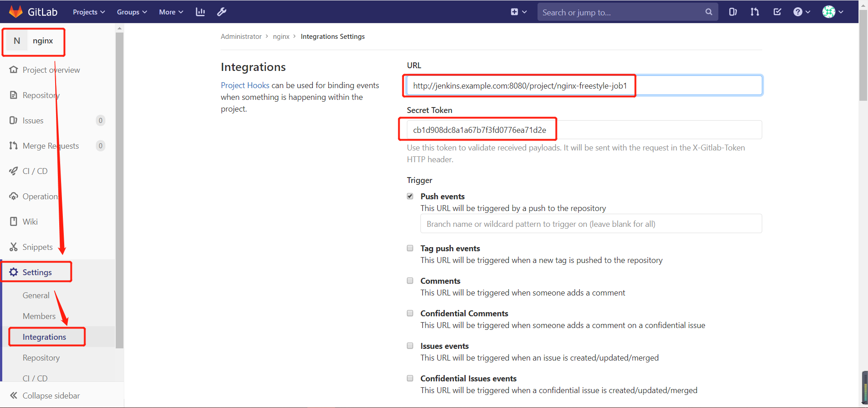Open the to-do list icon
The image size is (868, 408).
click(777, 12)
